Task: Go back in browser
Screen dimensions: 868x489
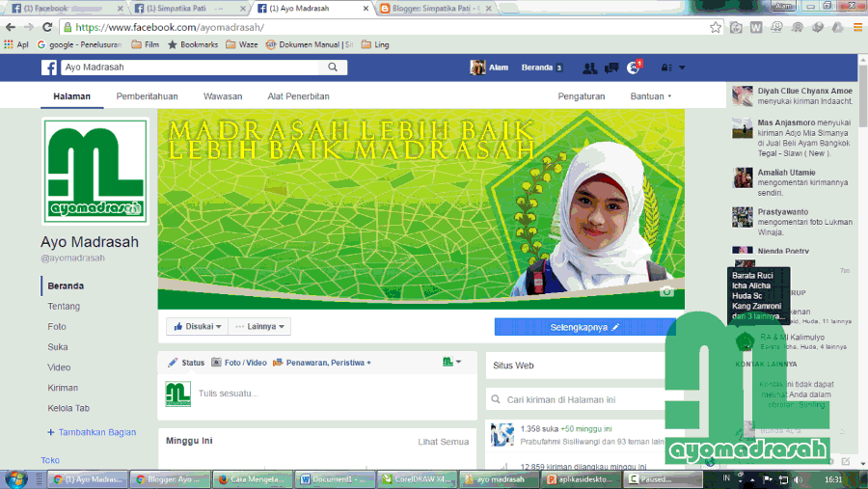Action: [11, 27]
